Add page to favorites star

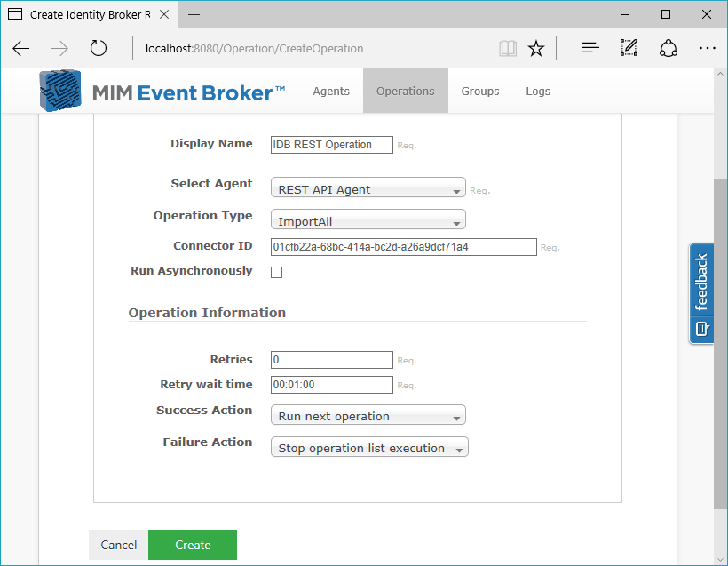point(536,48)
